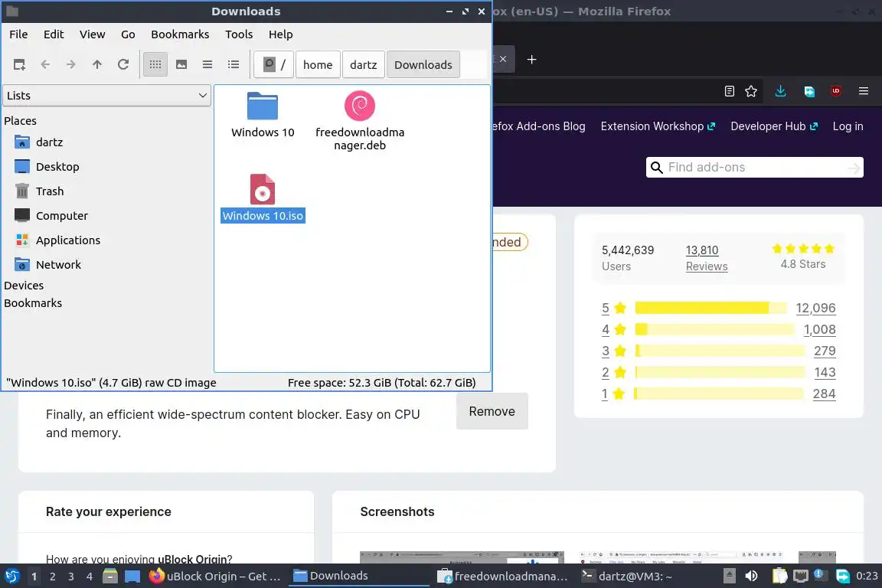Switch to workspace 2 in taskbar
This screenshot has width=882, height=588.
click(x=52, y=577)
